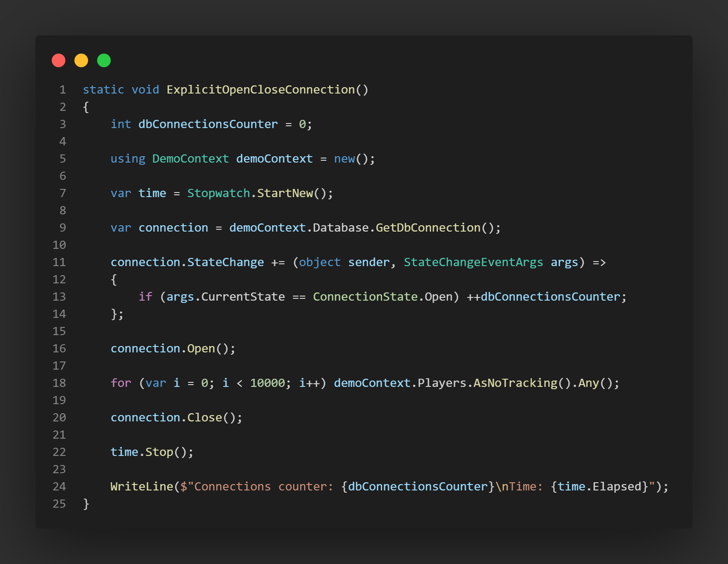
Task: Click 'Players' property on line 18
Action: click(442, 383)
